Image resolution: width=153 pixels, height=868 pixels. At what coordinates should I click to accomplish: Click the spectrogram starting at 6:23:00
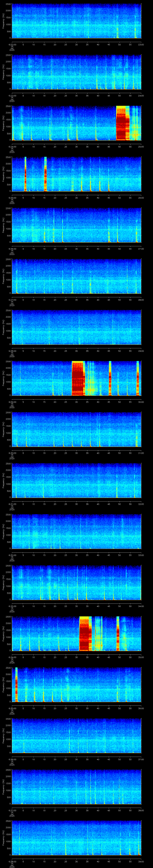tap(76, 72)
